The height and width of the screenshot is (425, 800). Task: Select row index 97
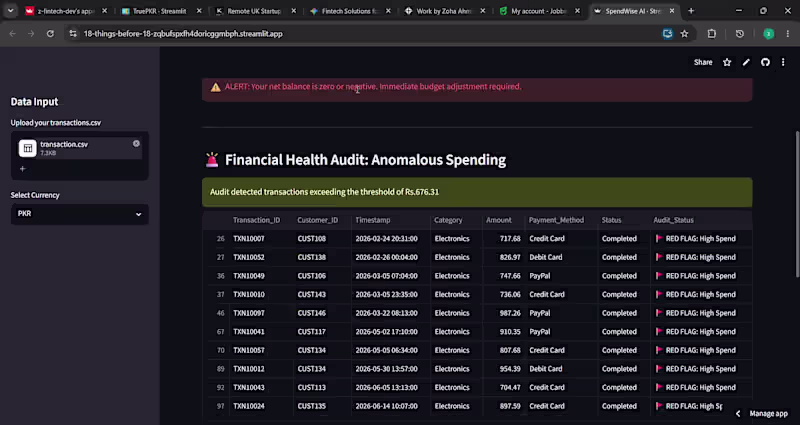(x=220, y=406)
